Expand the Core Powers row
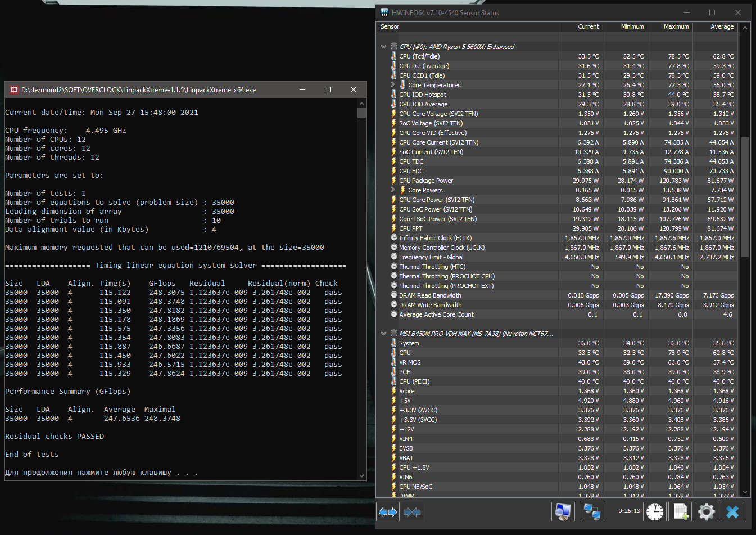756x535 pixels. (x=393, y=190)
